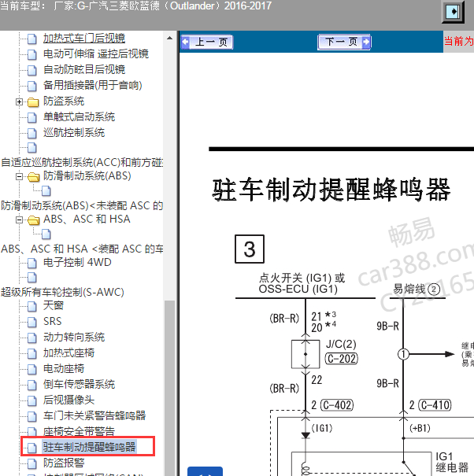Viewport: 474px width, 476px height.
Task: Open 自适应巡航控制系统(ACC) entry
Action: point(82,163)
